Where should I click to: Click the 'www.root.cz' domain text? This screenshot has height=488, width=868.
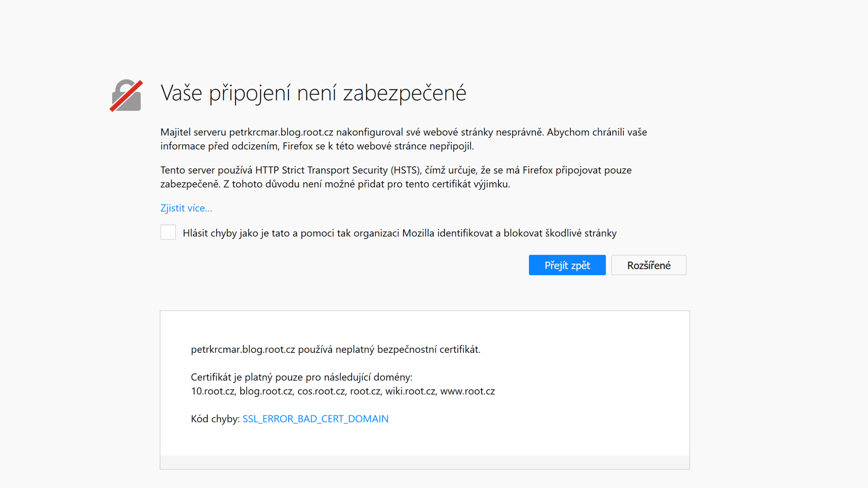468,391
